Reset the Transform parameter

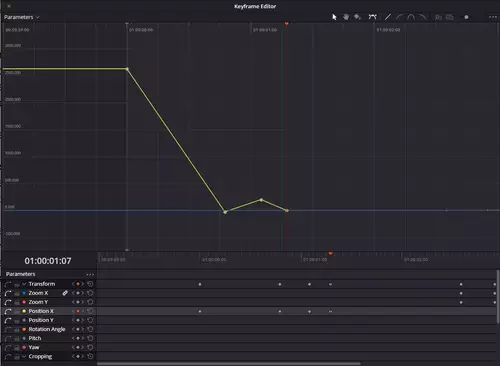[90, 284]
